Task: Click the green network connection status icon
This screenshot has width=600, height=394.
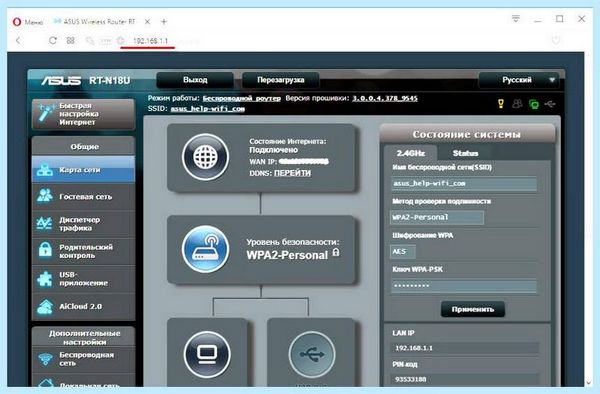Action: click(x=533, y=104)
